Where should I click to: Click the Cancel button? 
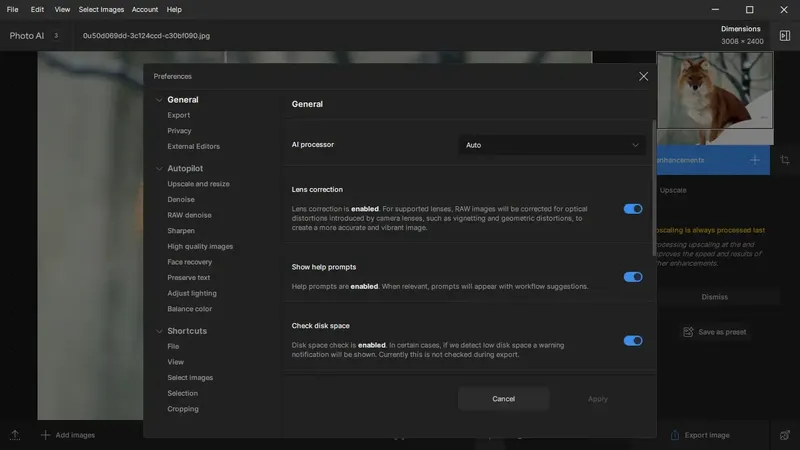pyautogui.click(x=504, y=399)
